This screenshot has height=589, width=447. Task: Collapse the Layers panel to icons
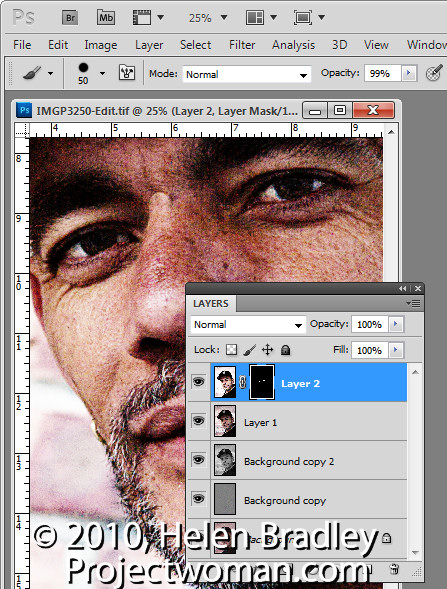pos(403,288)
